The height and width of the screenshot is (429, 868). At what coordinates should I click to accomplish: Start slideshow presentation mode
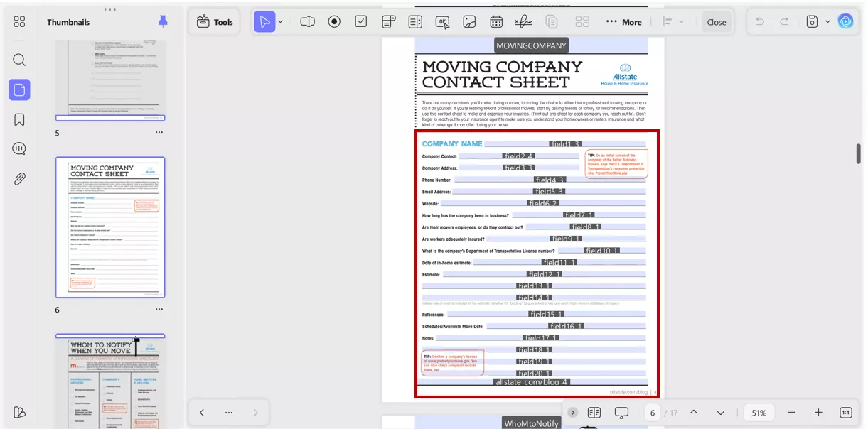point(621,413)
